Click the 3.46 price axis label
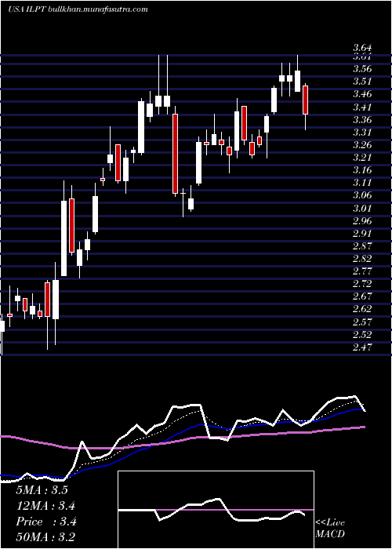 coord(362,94)
